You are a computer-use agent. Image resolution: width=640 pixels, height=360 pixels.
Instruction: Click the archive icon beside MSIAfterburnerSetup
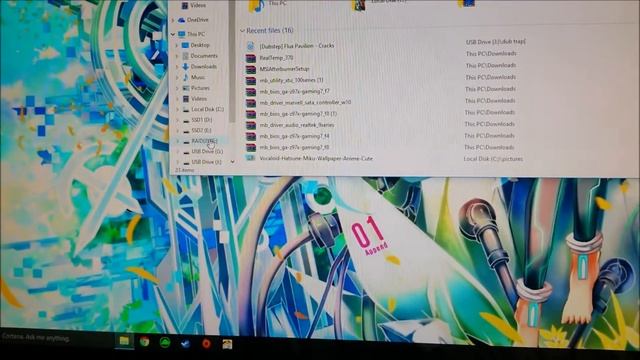[251, 70]
